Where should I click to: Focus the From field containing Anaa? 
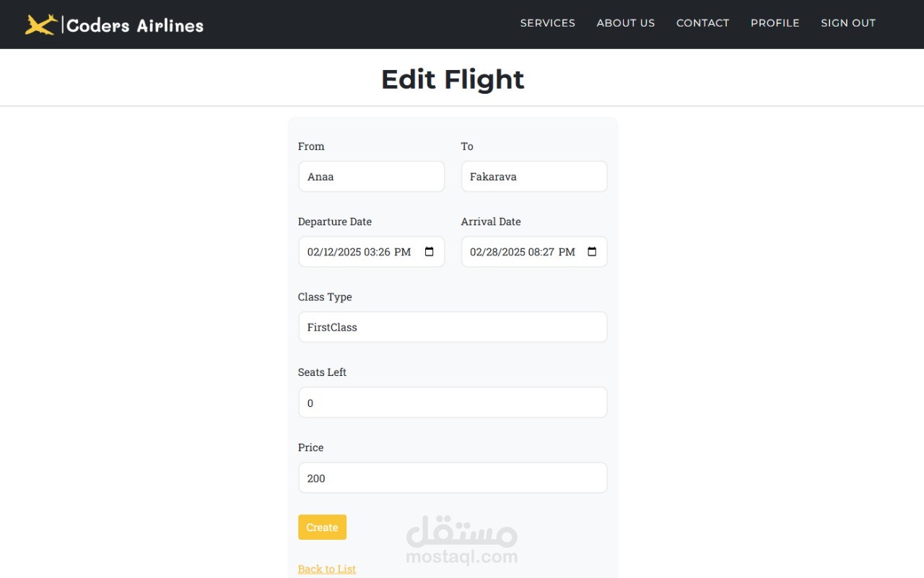click(372, 177)
